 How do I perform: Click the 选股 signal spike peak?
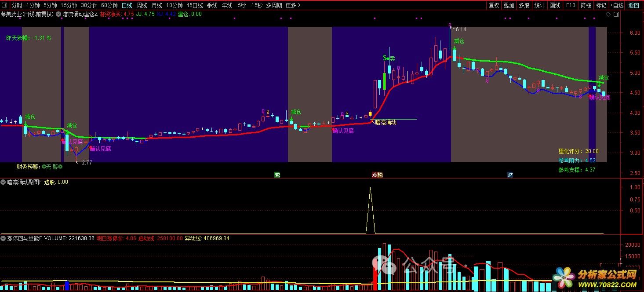pyautogui.click(x=370, y=188)
